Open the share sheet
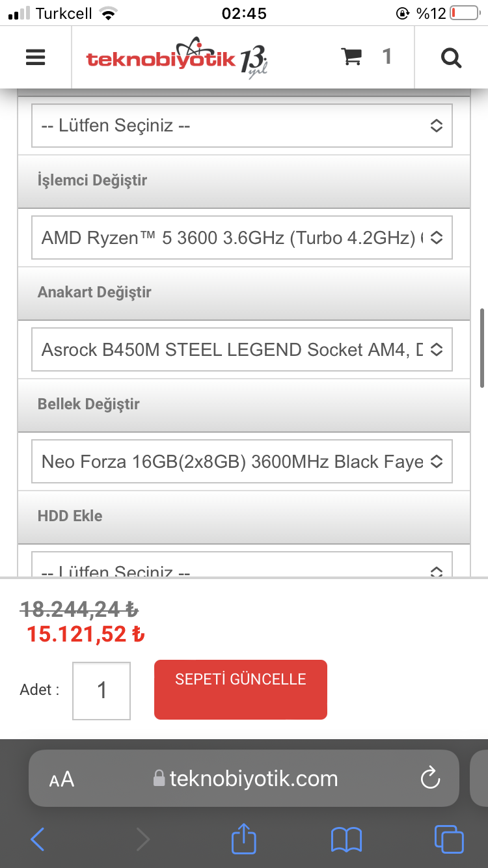 [243, 839]
